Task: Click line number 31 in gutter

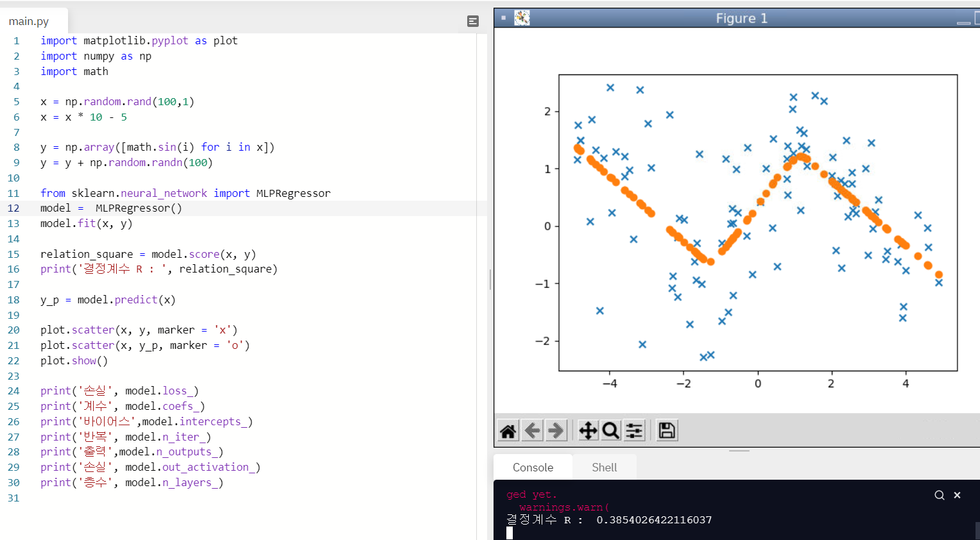Action: (x=13, y=498)
